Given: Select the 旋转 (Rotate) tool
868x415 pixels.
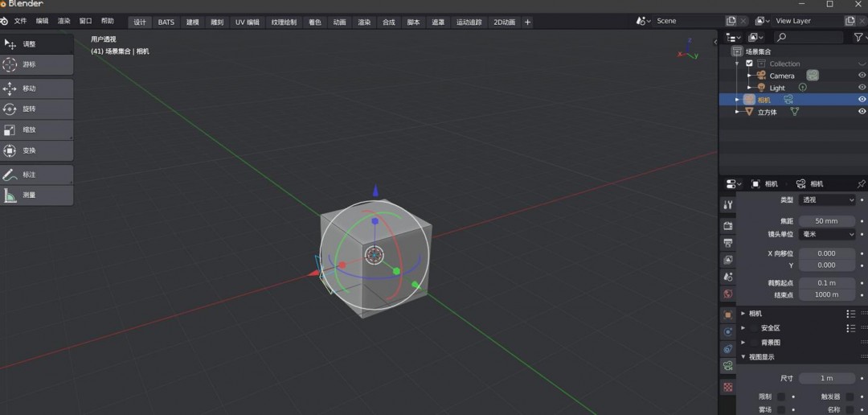Looking at the screenshot, I should click(37, 109).
